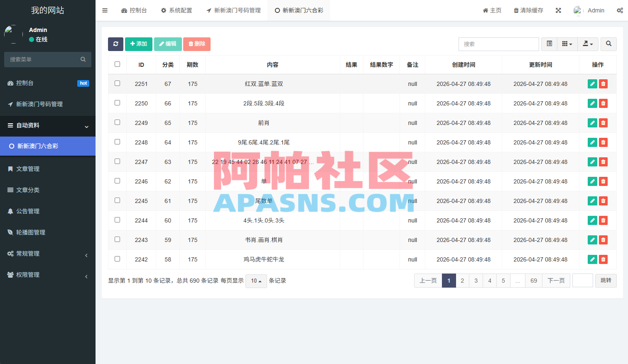Click the 跳转 jump button
Image resolution: width=628 pixels, height=364 pixels.
(606, 281)
